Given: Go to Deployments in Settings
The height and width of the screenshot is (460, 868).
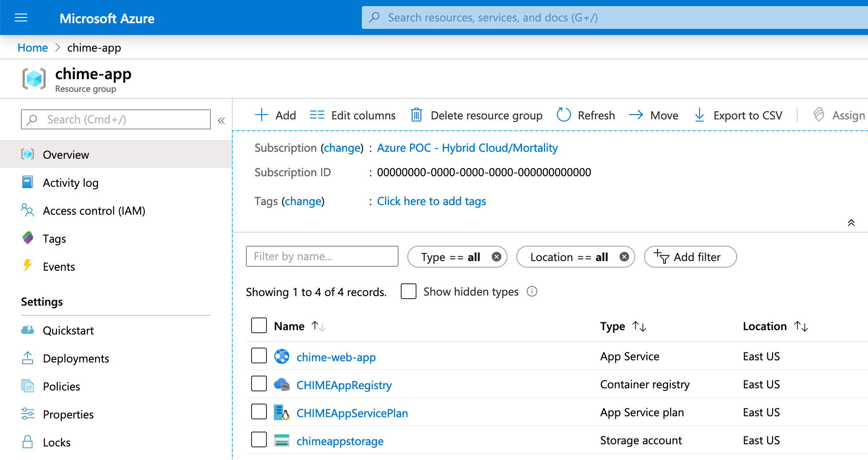Looking at the screenshot, I should [x=116, y=358].
